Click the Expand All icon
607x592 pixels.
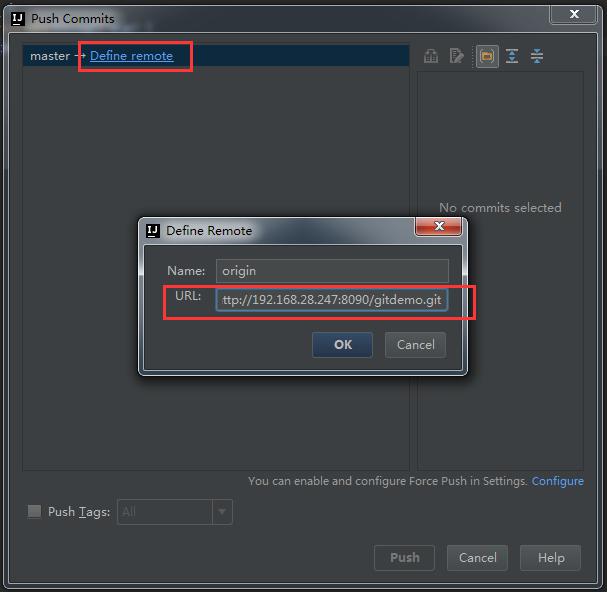pyautogui.click(x=512, y=56)
